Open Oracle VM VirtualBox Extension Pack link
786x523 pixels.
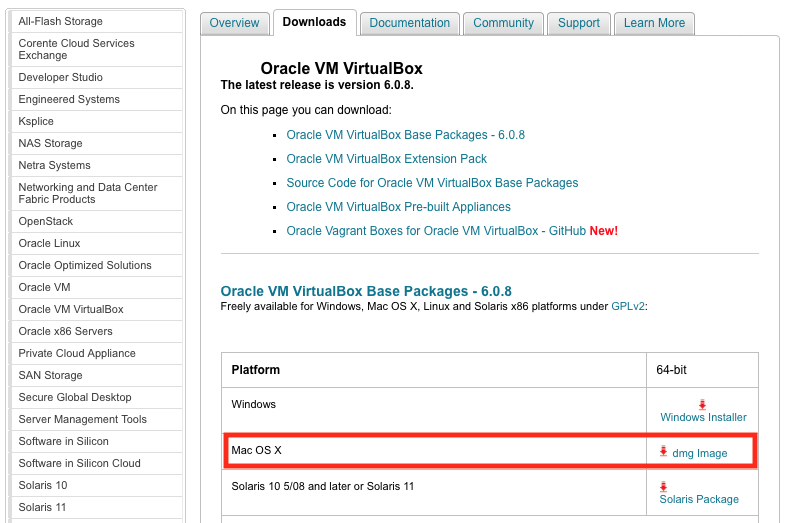pos(386,159)
